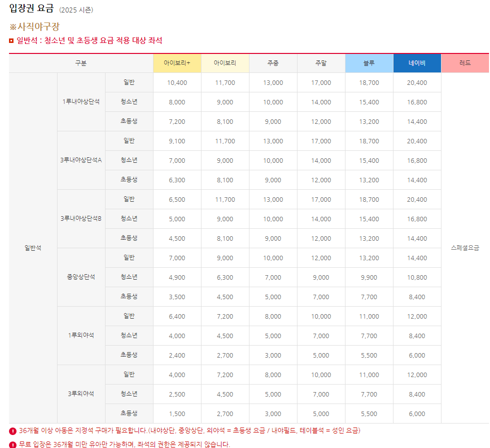The image size is (490, 448).
Task: Click the 초등생 label in 3루외야석 group
Action: pos(129,413)
